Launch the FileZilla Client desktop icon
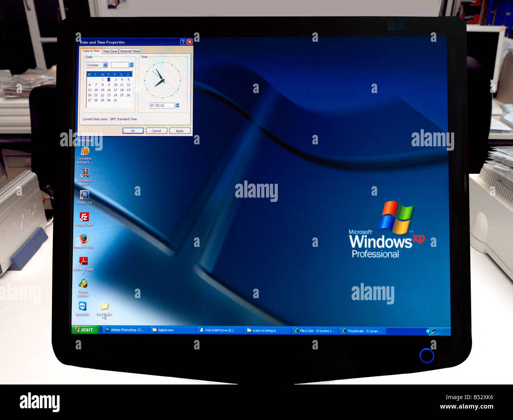Image resolution: width=513 pixels, height=420 pixels. (x=84, y=217)
